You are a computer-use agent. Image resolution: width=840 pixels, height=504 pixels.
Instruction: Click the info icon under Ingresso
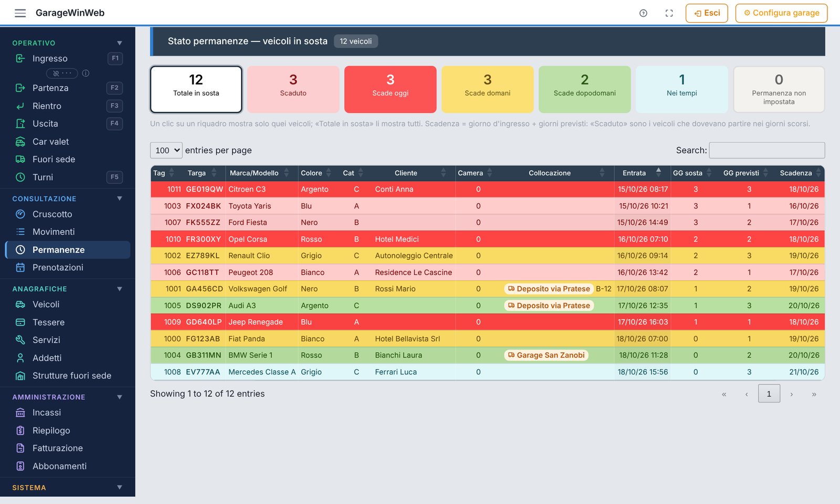click(86, 73)
